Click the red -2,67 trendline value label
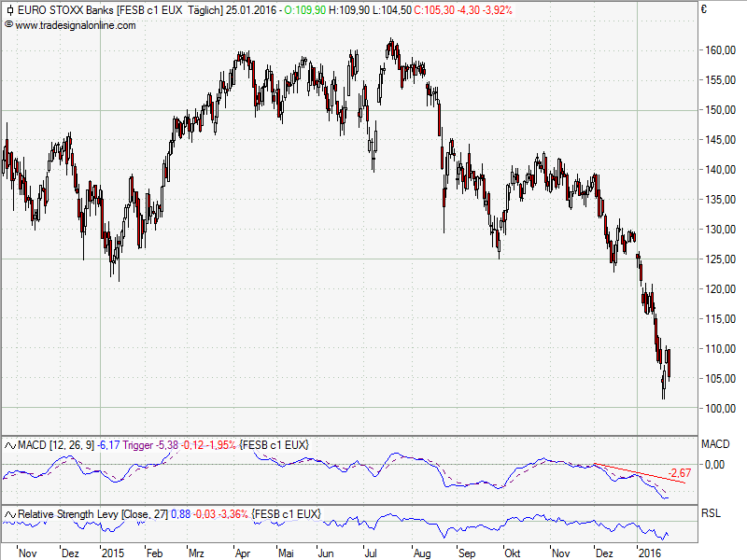The height and width of the screenshot is (560, 747). point(680,473)
